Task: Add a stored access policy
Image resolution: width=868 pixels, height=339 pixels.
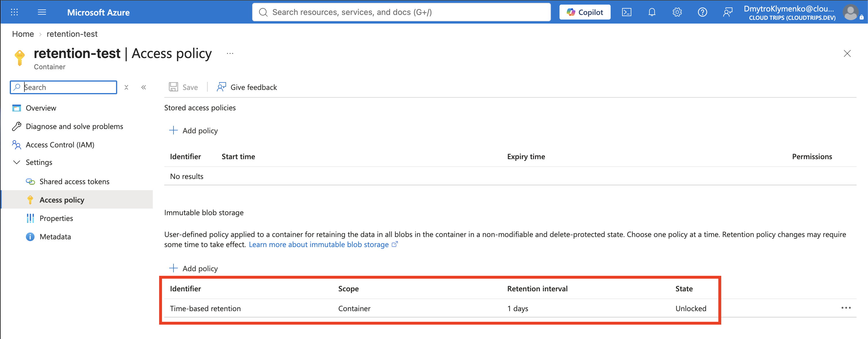Action: pyautogui.click(x=193, y=131)
